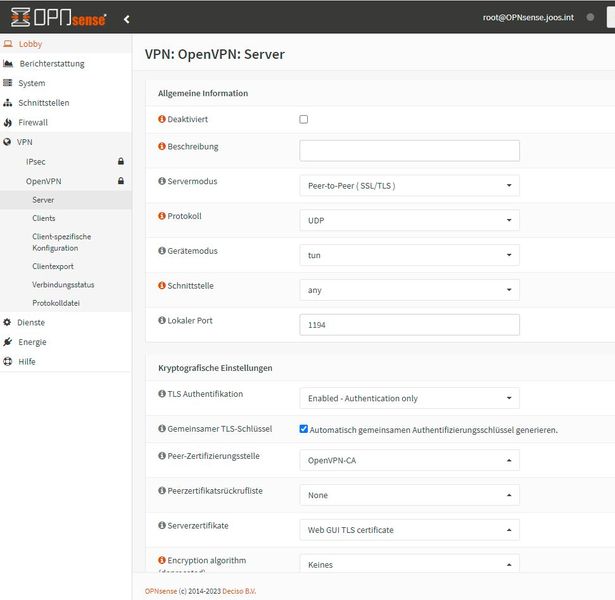The width and height of the screenshot is (615, 600).
Task: Open the Schnittstelle any dropdown
Action: 409,290
